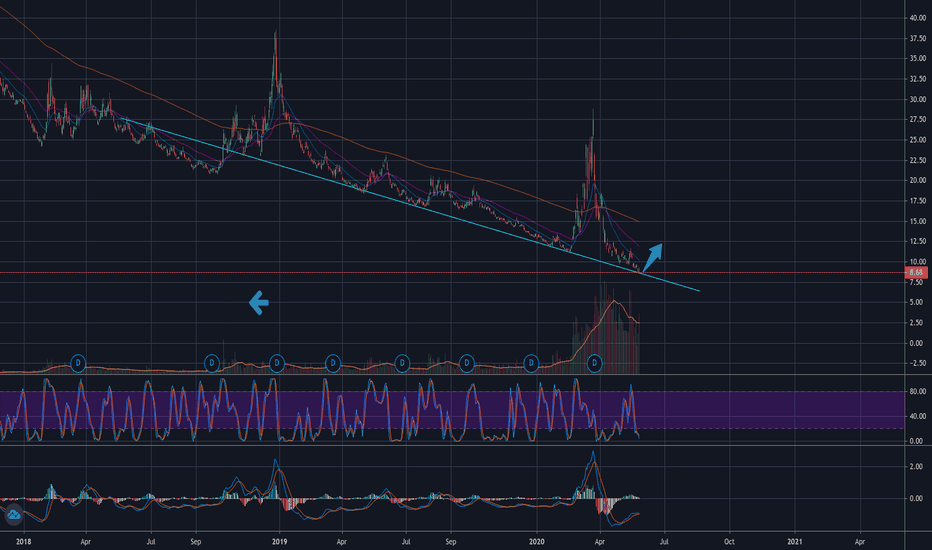Click the 27.50 price scale label
The width and height of the screenshot is (932, 550).
click(x=917, y=120)
